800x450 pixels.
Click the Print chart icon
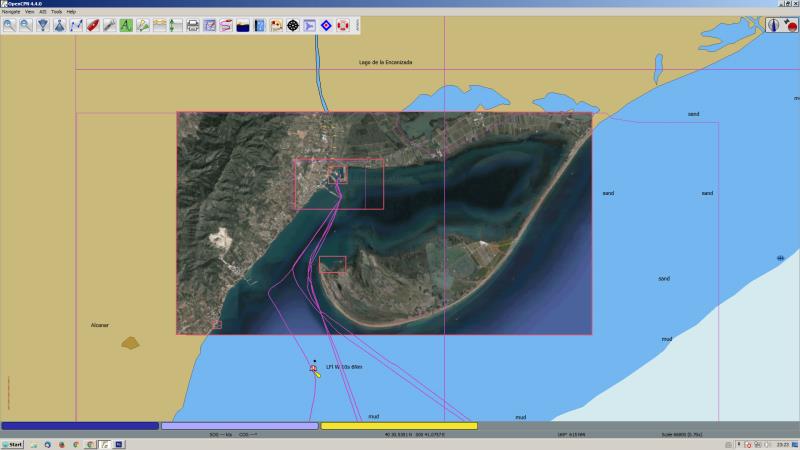tap(193, 25)
